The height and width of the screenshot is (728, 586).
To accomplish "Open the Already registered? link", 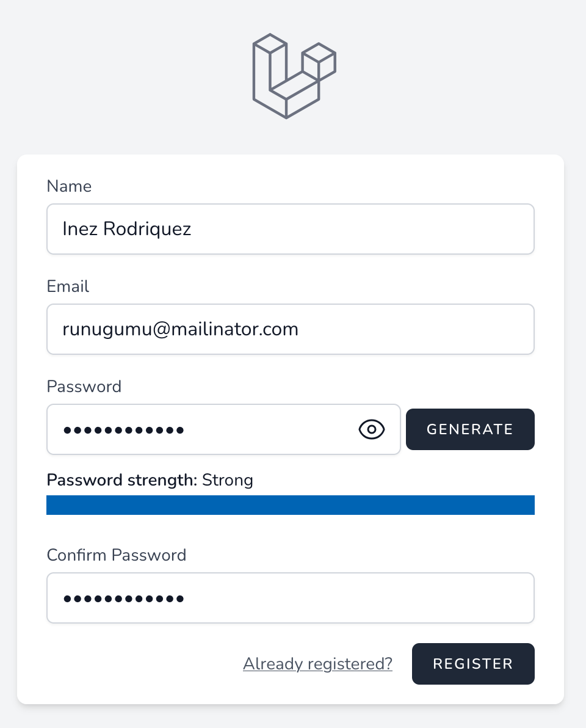I will pyautogui.click(x=317, y=664).
